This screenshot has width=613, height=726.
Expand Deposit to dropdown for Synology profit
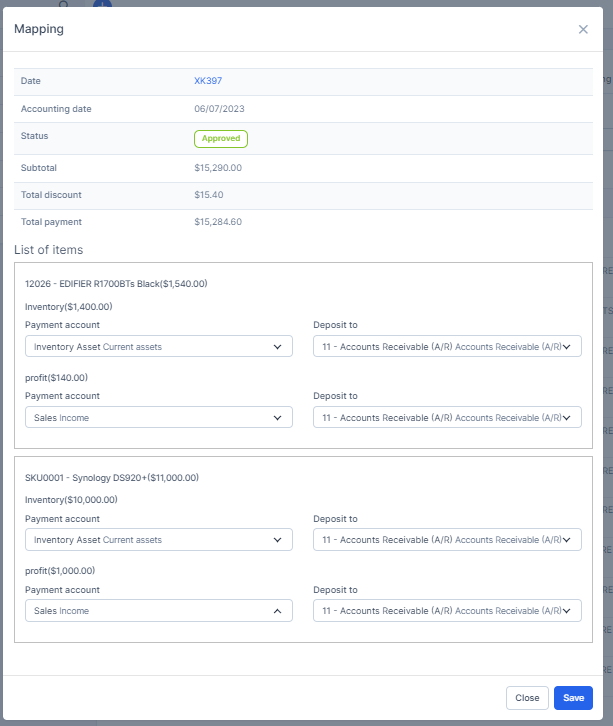tap(447, 611)
